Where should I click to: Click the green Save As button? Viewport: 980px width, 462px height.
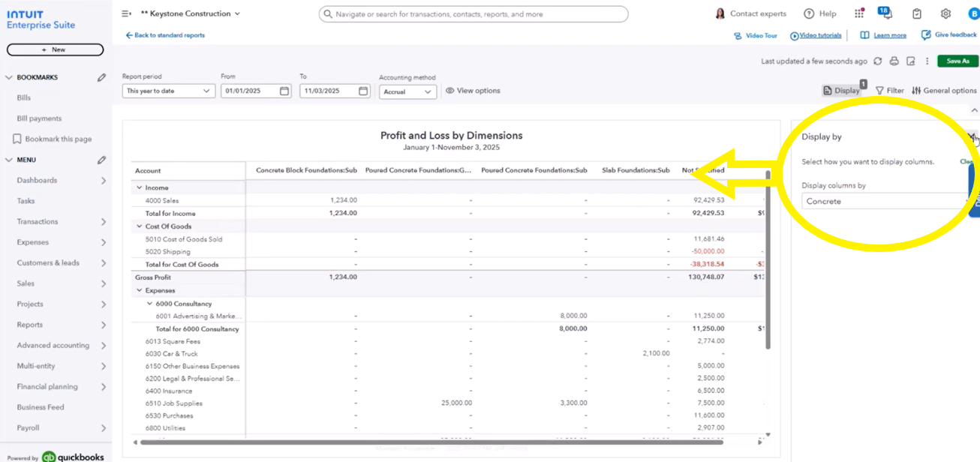(957, 61)
